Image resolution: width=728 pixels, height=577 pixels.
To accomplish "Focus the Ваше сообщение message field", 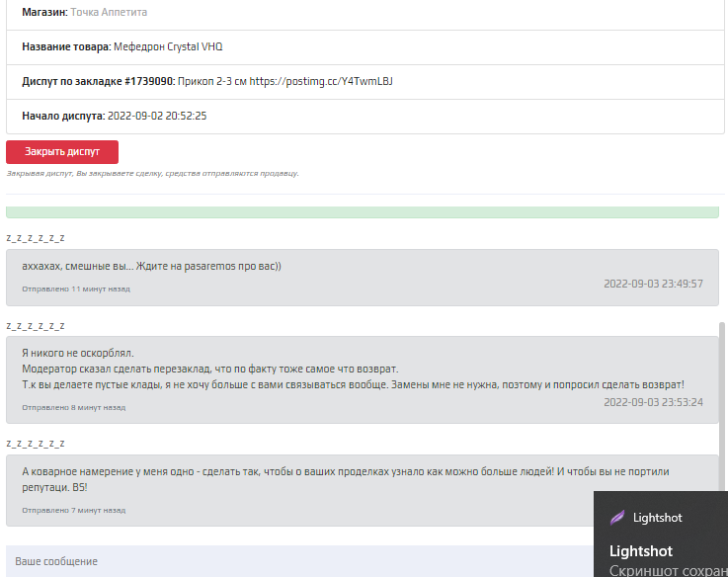I will tap(299, 561).
